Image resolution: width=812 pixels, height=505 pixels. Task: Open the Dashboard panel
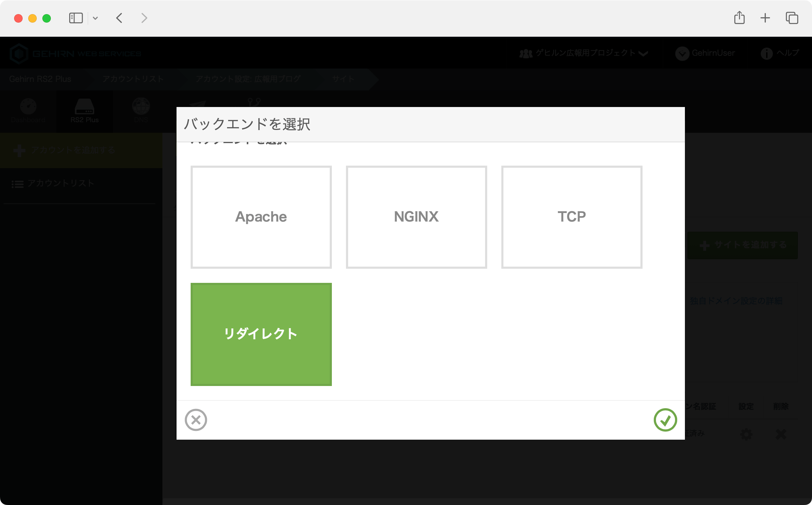click(x=28, y=111)
